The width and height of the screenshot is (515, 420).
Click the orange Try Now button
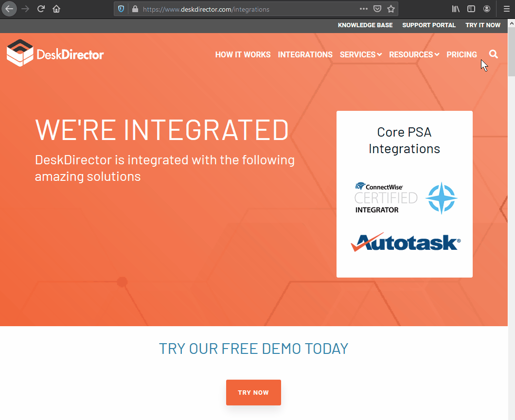253,392
